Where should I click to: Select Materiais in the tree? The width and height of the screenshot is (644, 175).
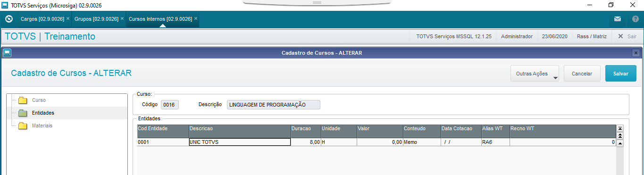point(42,125)
